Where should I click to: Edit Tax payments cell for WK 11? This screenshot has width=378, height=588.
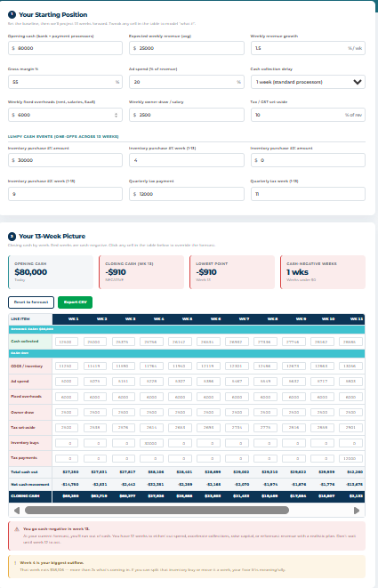[x=350, y=458]
